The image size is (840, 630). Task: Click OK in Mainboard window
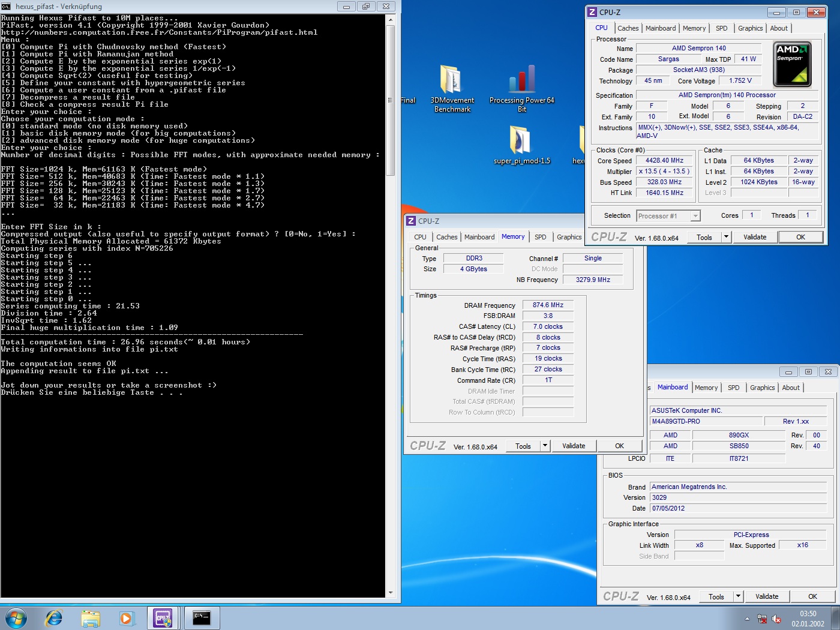tap(812, 596)
